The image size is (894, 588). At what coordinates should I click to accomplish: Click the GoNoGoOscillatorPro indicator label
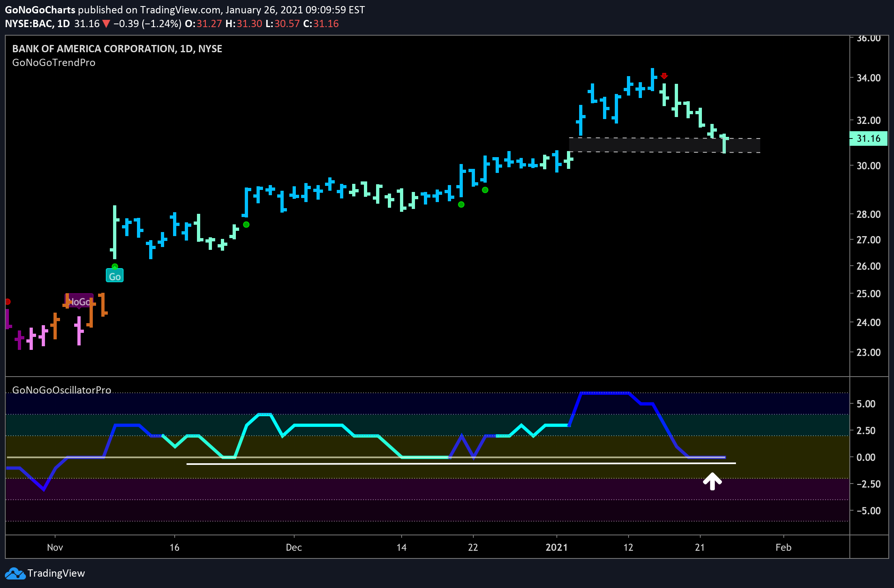62,390
